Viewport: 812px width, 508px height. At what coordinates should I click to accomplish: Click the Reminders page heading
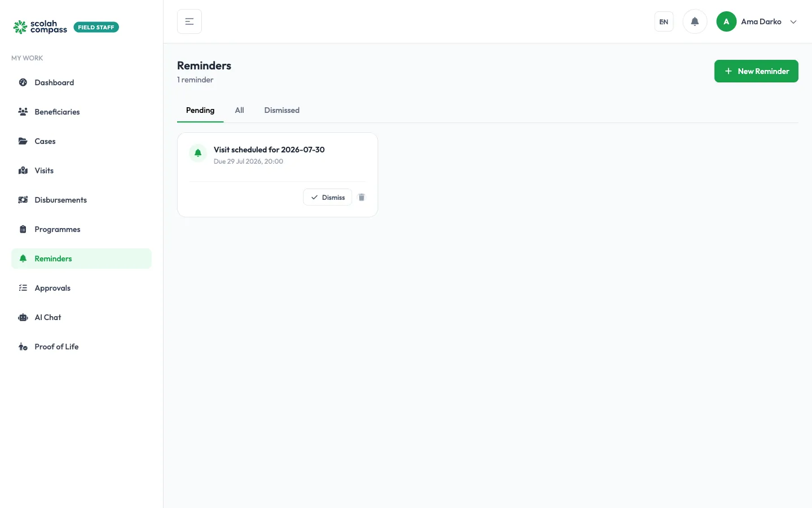204,65
